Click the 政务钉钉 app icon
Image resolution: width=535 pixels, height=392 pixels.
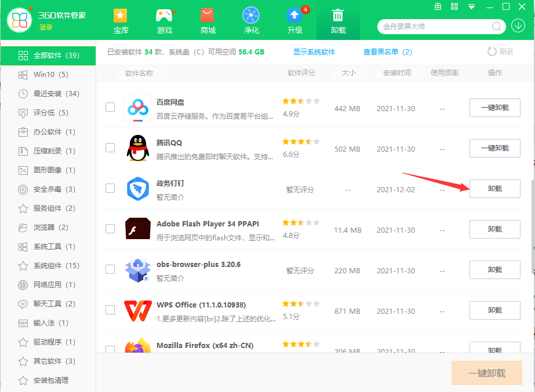(138, 189)
